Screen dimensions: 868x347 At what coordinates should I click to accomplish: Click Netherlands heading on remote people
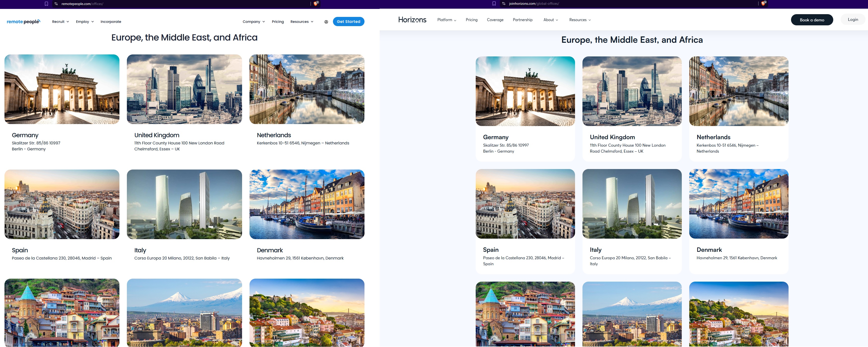pos(274,135)
